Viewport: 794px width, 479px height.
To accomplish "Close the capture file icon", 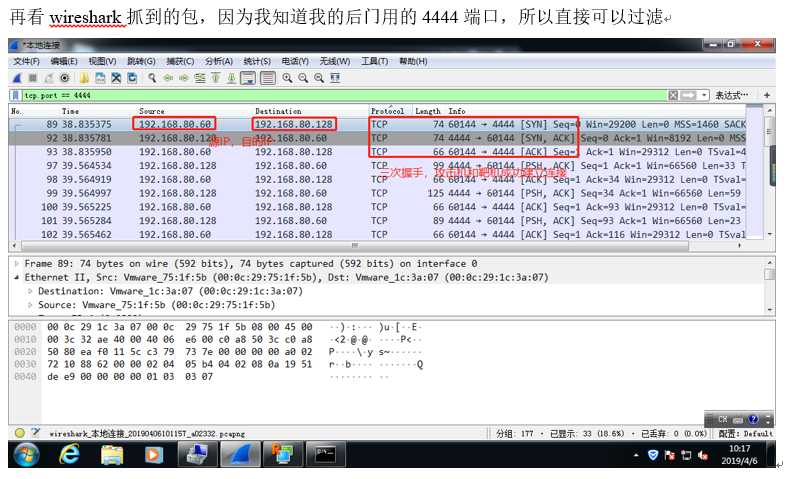I will (x=116, y=78).
